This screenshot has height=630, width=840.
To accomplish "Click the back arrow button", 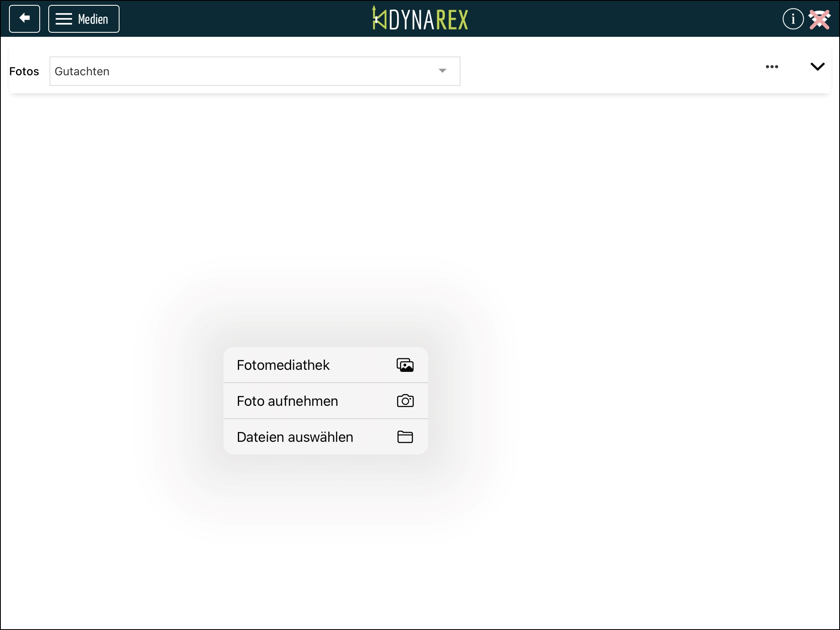I will [25, 19].
